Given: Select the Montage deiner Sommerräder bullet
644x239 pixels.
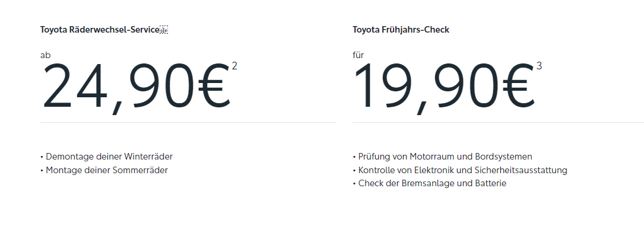Looking at the screenshot, I should pyautogui.click(x=104, y=170).
